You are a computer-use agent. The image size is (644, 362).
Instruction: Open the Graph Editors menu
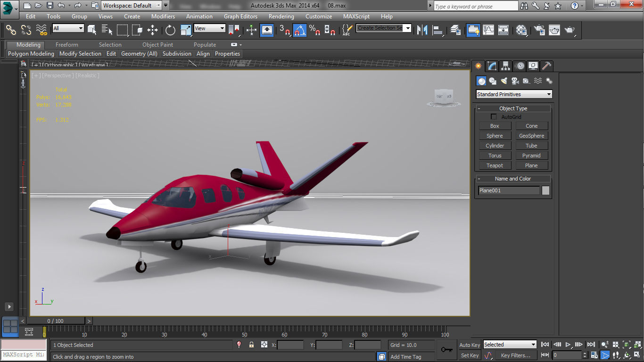[x=240, y=16]
